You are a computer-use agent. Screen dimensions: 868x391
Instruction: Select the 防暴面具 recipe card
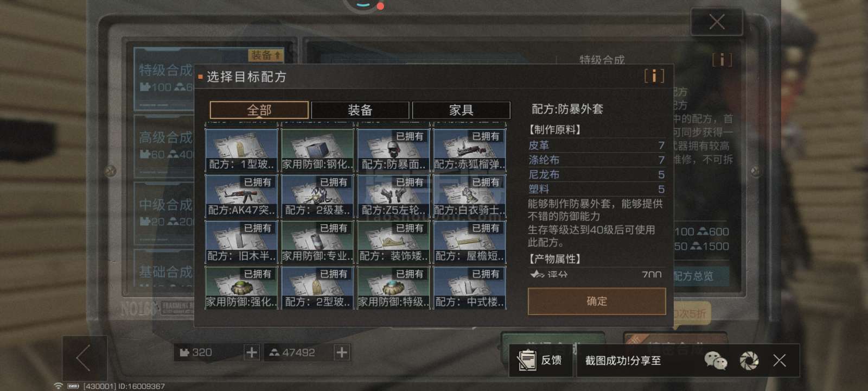393,150
